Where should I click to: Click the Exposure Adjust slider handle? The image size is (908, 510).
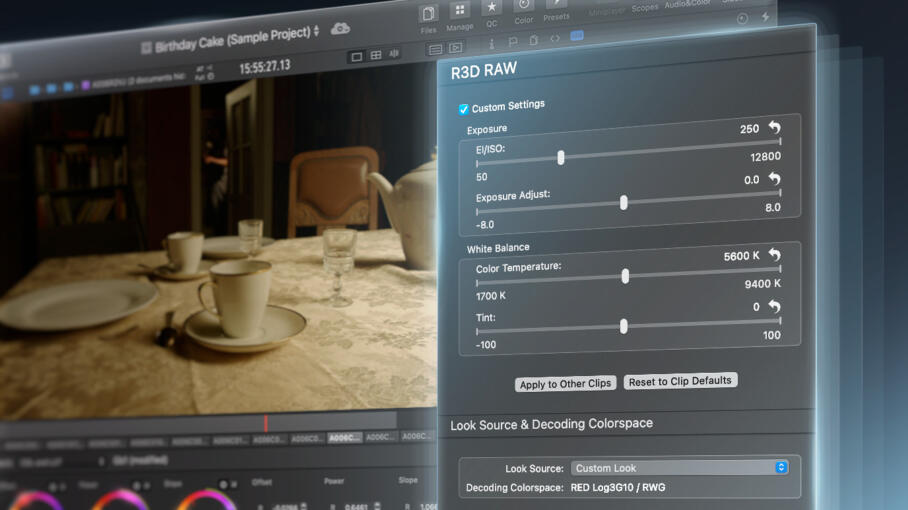point(623,202)
